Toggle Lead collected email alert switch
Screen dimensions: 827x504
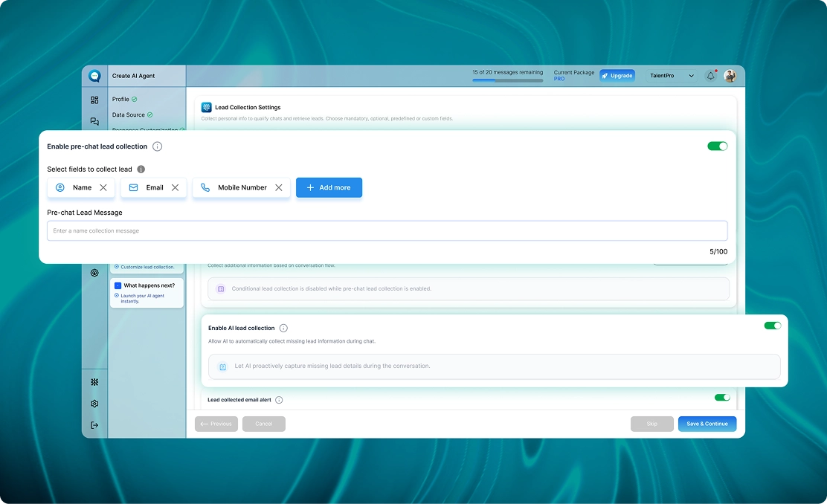[x=722, y=397]
